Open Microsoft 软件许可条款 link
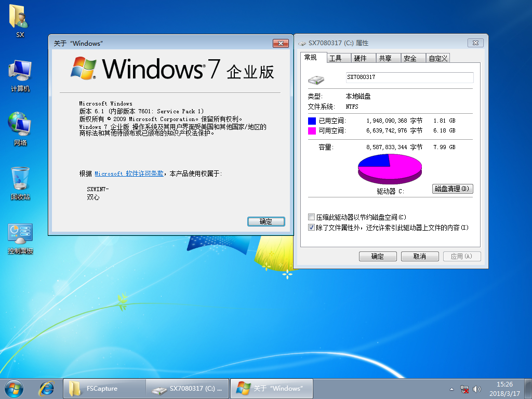 [129, 174]
